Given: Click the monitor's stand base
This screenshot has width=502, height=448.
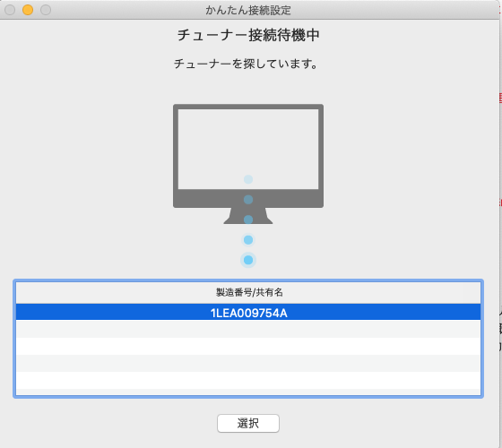Looking at the screenshot, I should tap(248, 216).
